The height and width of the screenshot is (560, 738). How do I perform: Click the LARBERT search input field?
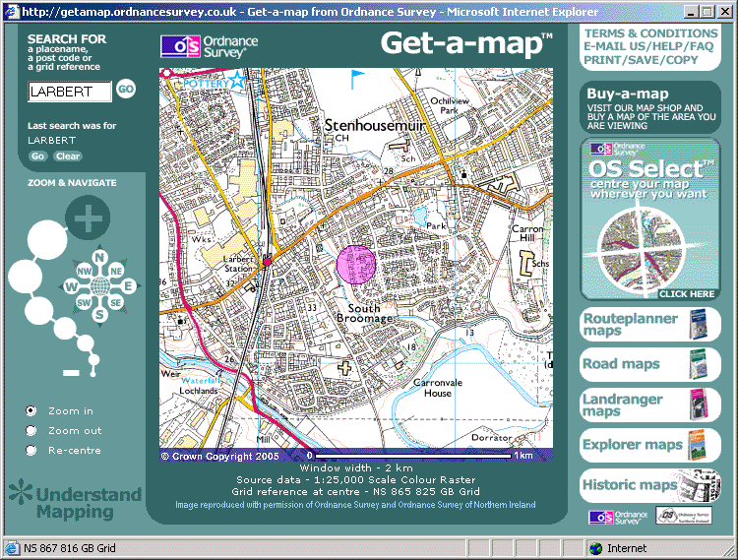tap(70, 92)
